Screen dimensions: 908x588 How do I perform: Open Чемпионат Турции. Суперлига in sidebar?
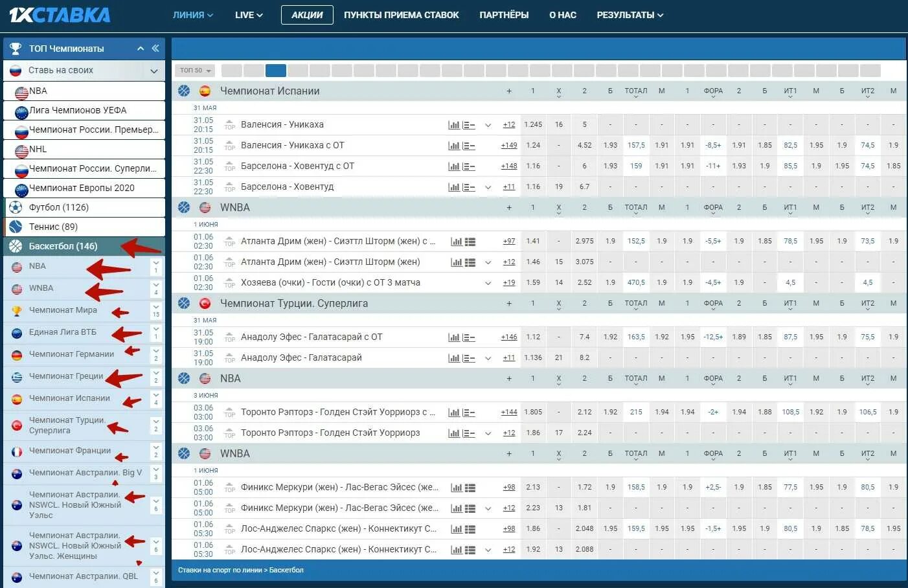coord(67,425)
